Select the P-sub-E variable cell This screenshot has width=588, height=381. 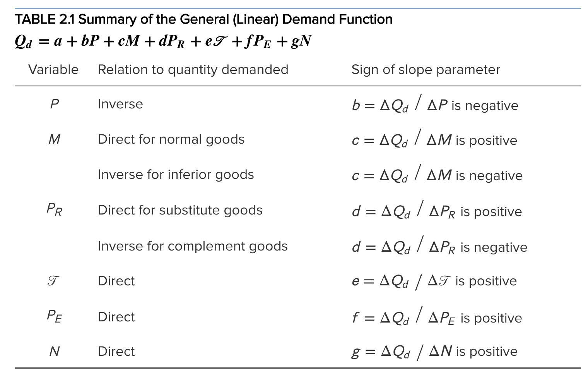click(55, 316)
